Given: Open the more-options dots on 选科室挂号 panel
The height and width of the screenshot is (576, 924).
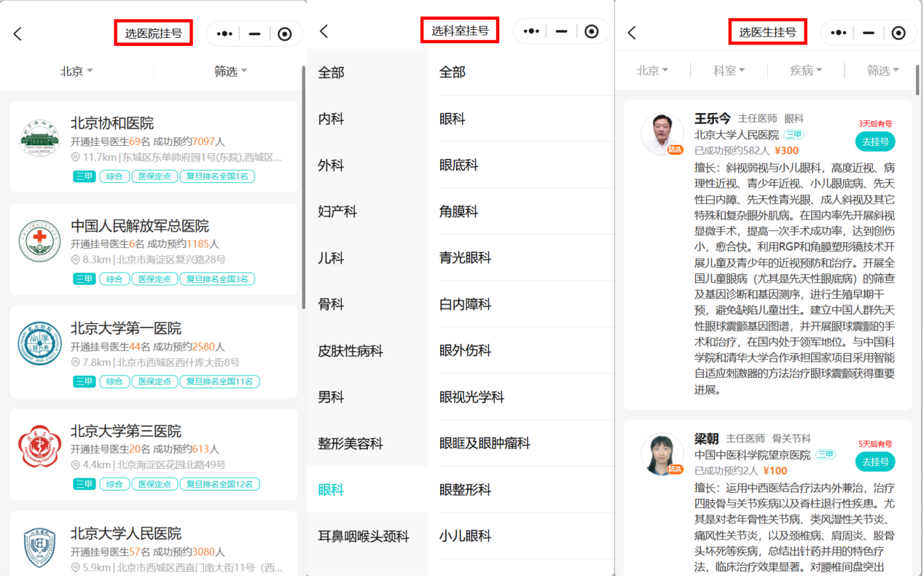Looking at the screenshot, I should 532,31.
